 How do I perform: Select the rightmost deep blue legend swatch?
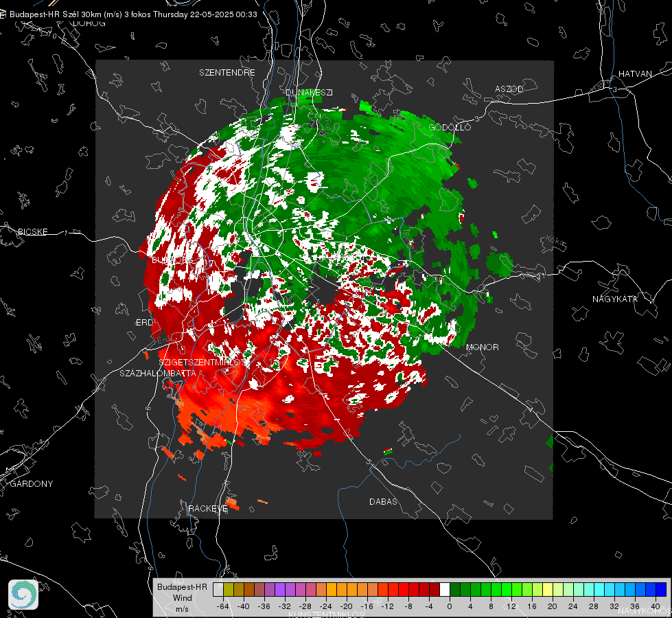click(x=661, y=590)
